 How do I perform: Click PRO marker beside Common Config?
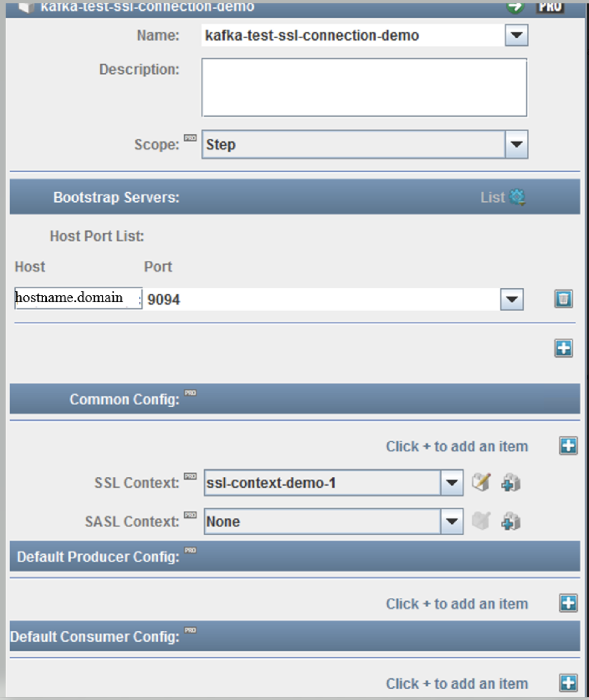click(x=190, y=393)
